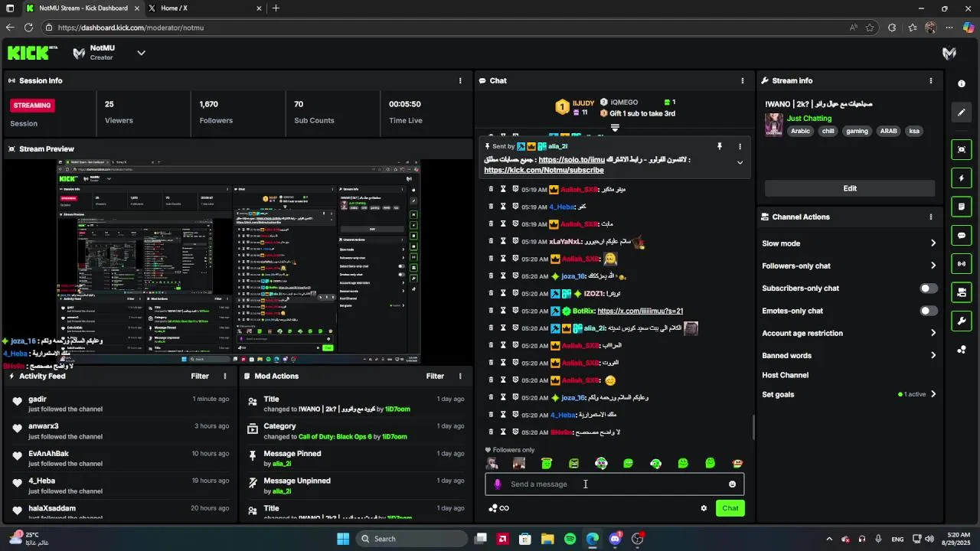Viewport: 980px width, 551px height.
Task: Focus the Send a message field
Action: tap(615, 484)
